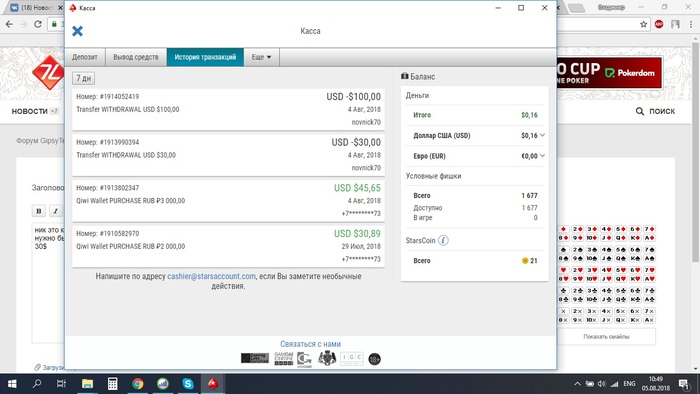The image size is (700, 394).
Task: Switch ENG input language in tray
Action: coord(629,384)
